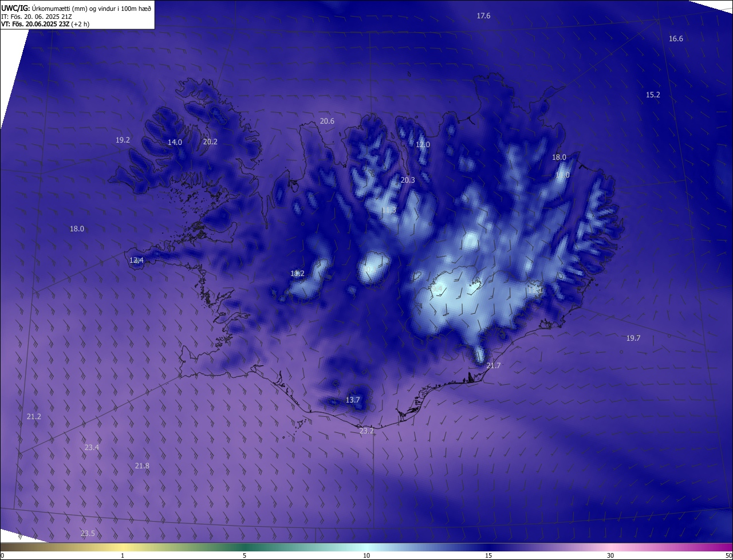Click the 23.5 value on the map
Screen dimensions: 733x560
coord(88,534)
